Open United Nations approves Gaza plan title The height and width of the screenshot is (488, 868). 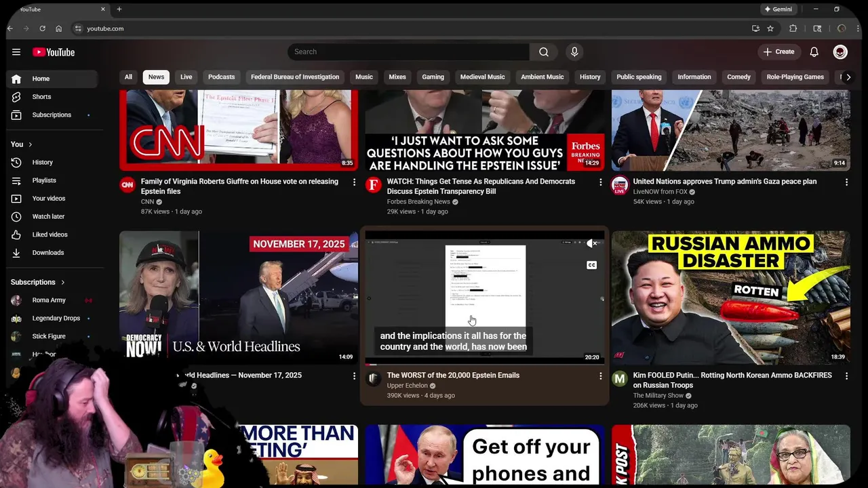click(725, 182)
